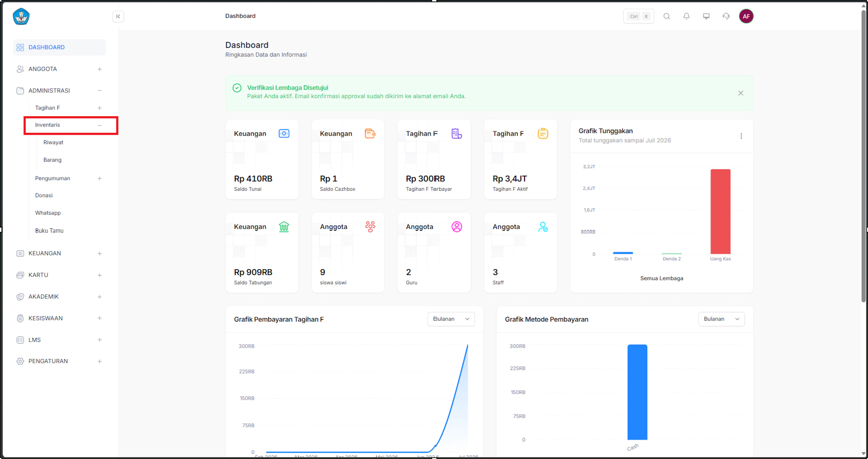The image size is (868, 459).
Task: Open the Donasi menu link
Action: pyautogui.click(x=44, y=195)
